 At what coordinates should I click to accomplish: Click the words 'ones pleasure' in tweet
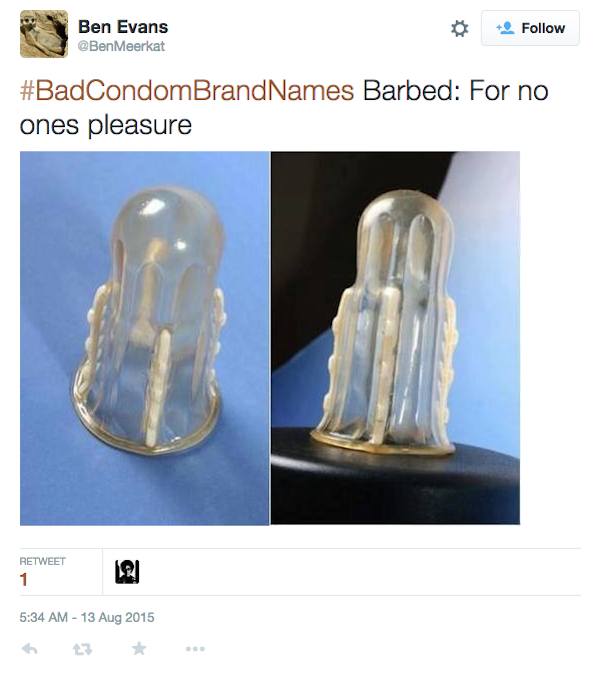[x=106, y=125]
